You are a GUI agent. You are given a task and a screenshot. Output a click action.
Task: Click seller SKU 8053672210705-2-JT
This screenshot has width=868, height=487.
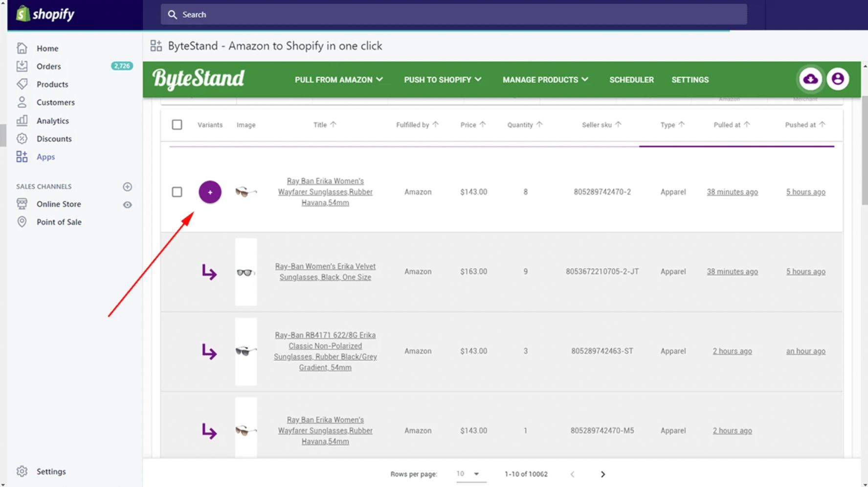[602, 272]
